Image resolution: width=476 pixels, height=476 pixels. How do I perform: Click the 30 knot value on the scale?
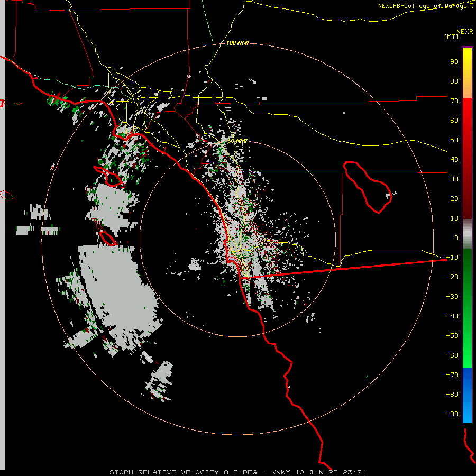point(454,179)
